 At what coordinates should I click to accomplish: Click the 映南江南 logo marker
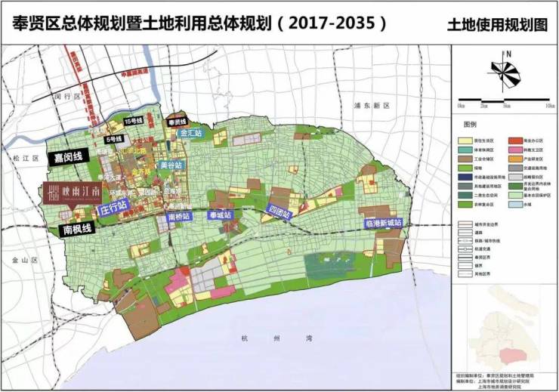click(73, 193)
